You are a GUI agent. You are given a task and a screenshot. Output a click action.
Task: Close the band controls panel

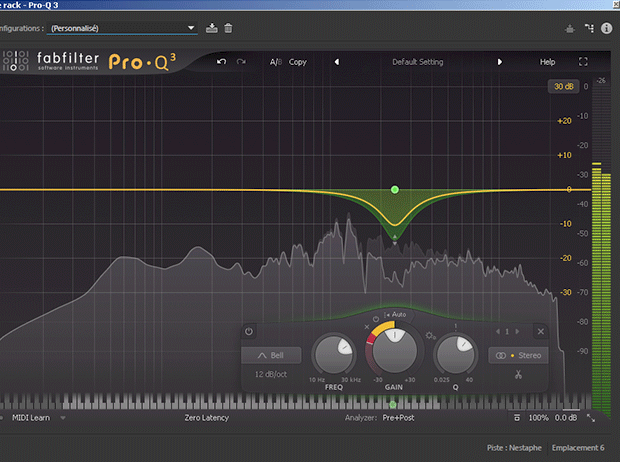[541, 331]
